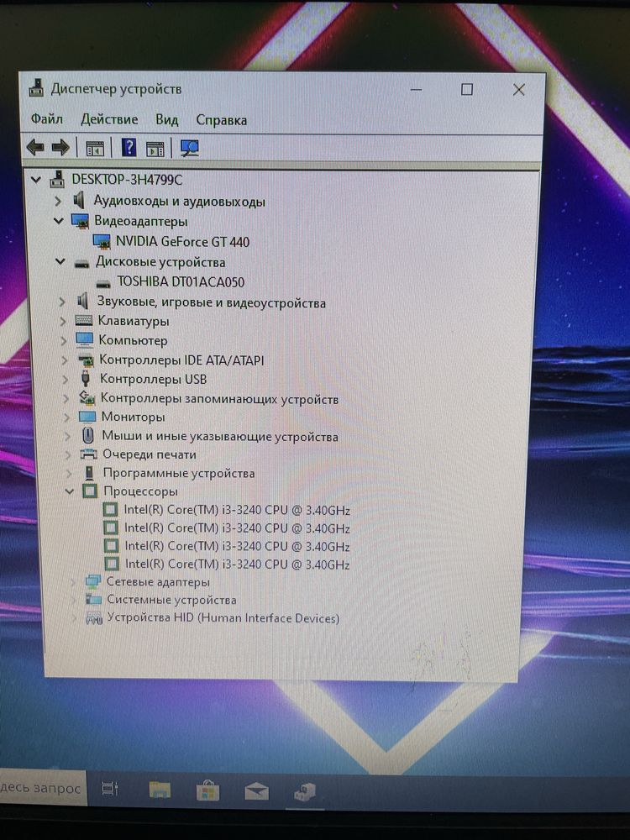Open Microsoft Store from the taskbar
Image resolution: width=630 pixels, height=840 pixels.
tap(207, 790)
